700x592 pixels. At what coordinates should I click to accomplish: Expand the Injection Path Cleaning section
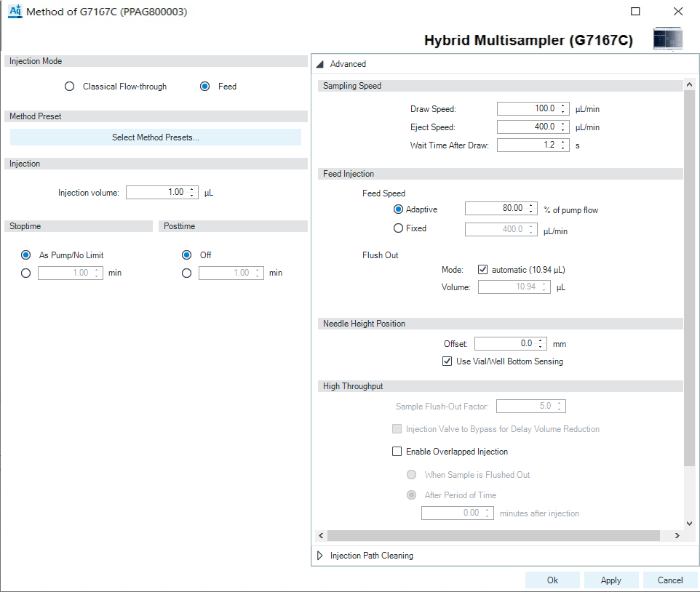[320, 555]
